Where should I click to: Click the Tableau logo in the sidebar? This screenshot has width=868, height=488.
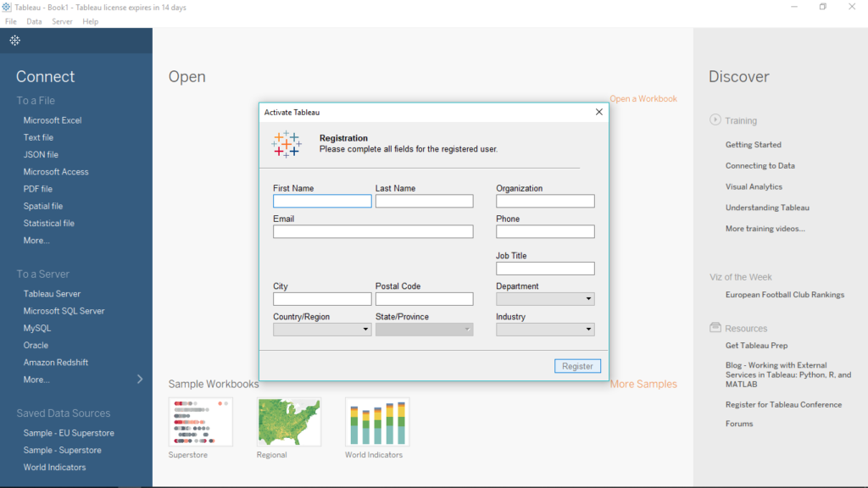(14, 40)
